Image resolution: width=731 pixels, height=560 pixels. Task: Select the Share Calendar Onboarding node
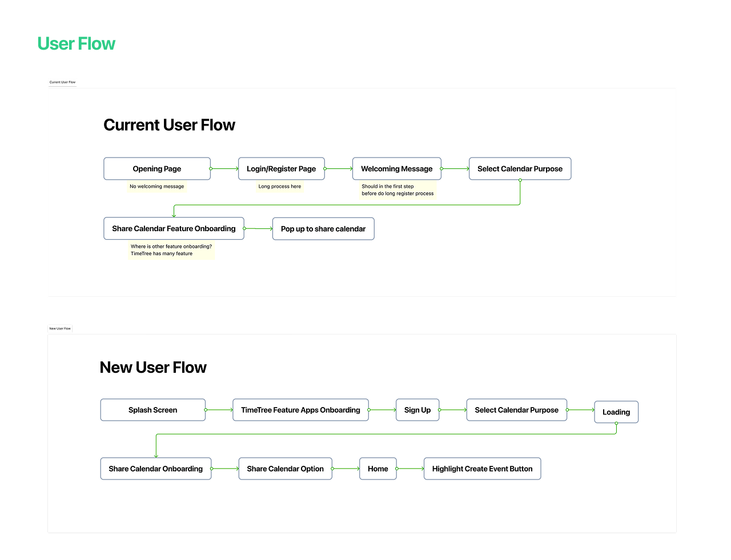pyautogui.click(x=155, y=469)
